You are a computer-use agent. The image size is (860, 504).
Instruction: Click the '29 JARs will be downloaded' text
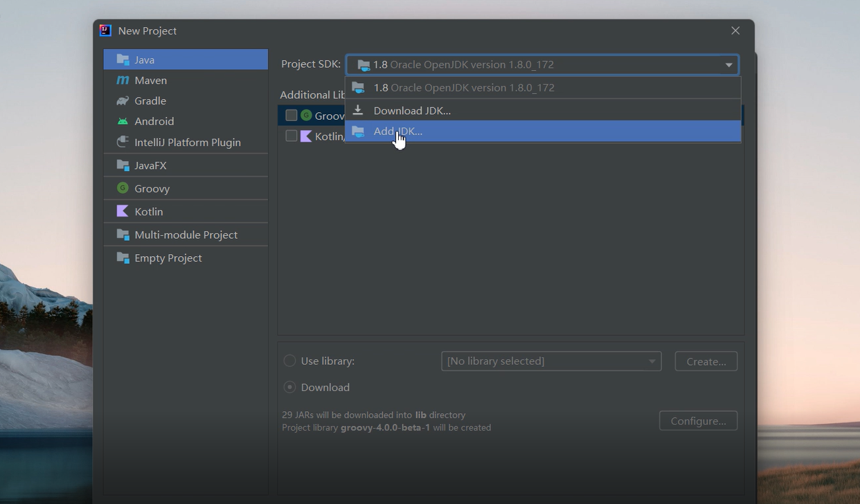(x=374, y=415)
